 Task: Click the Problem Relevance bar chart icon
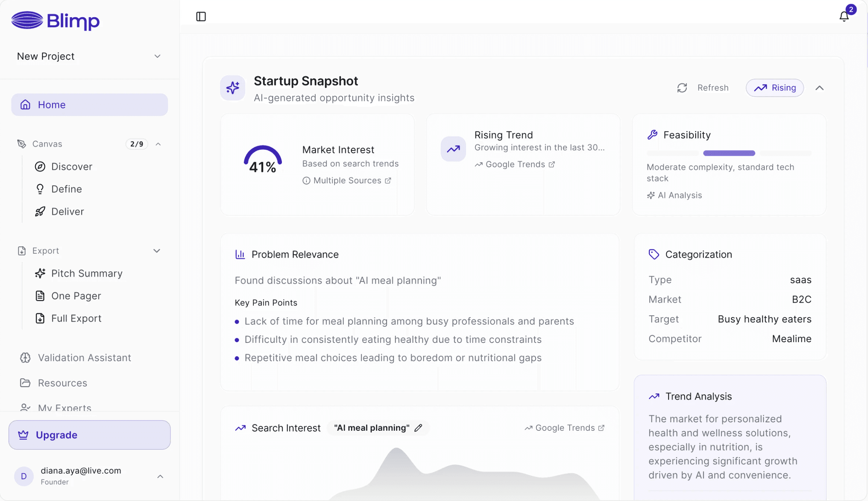coord(240,254)
